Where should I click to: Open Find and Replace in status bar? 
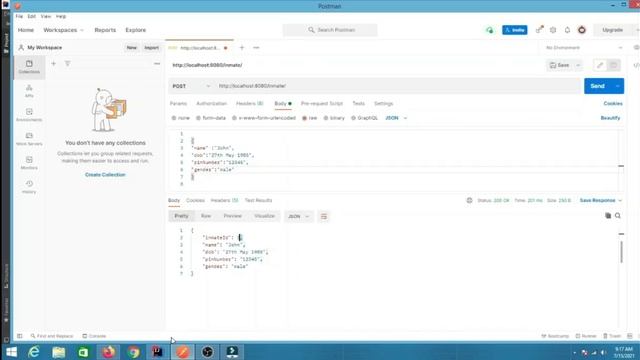pos(52,336)
